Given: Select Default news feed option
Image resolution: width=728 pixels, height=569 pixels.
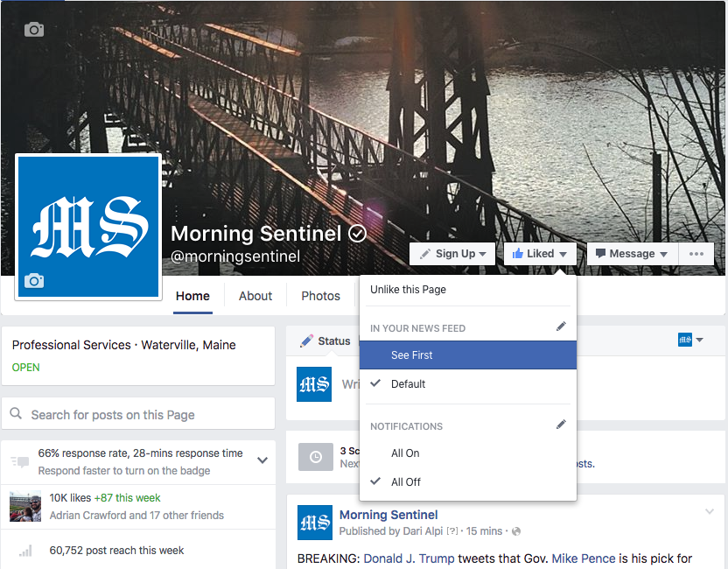Looking at the screenshot, I should tap(408, 384).
